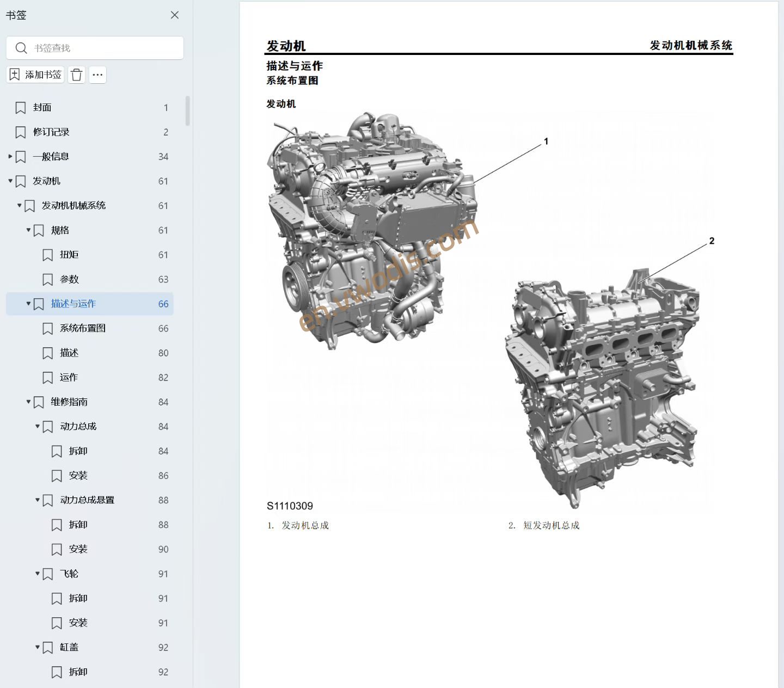Click the 书签查找 search field
Viewport: 784px width, 688px height.
[x=95, y=48]
